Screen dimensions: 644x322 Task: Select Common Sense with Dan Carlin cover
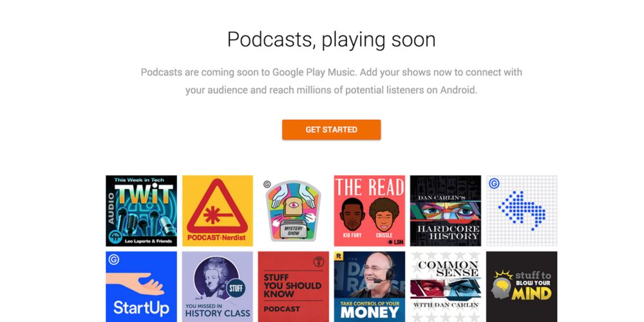445,287
